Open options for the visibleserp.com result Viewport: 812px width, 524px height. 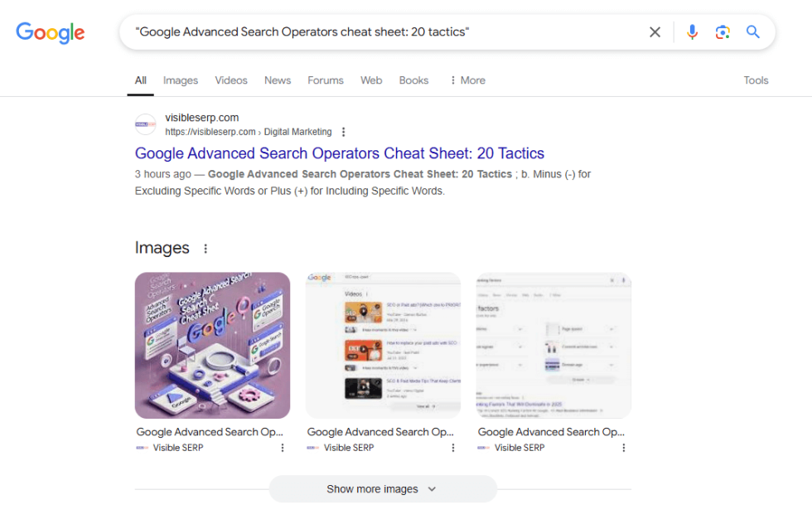(x=343, y=131)
